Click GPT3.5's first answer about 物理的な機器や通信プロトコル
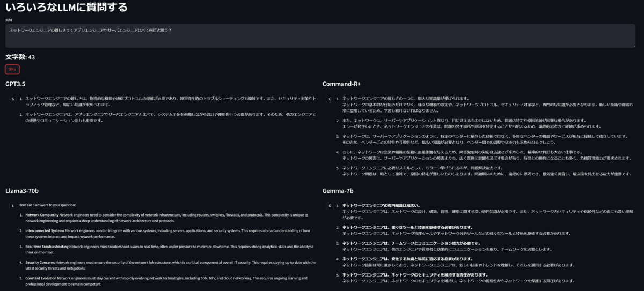644x291 pixels. 171,101
